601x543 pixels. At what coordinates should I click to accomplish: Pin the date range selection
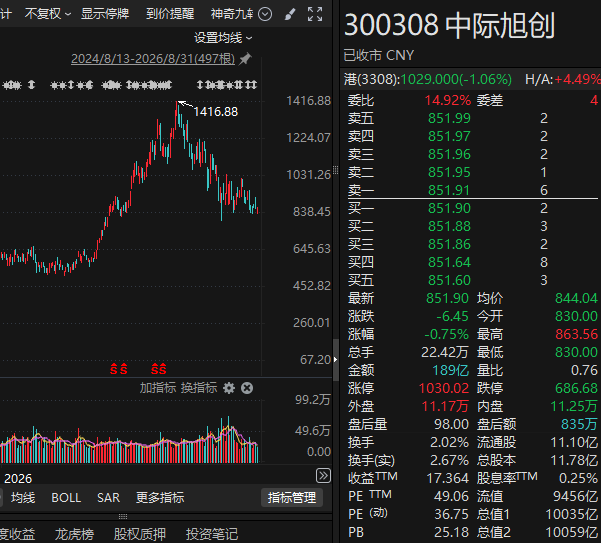(x=245, y=59)
